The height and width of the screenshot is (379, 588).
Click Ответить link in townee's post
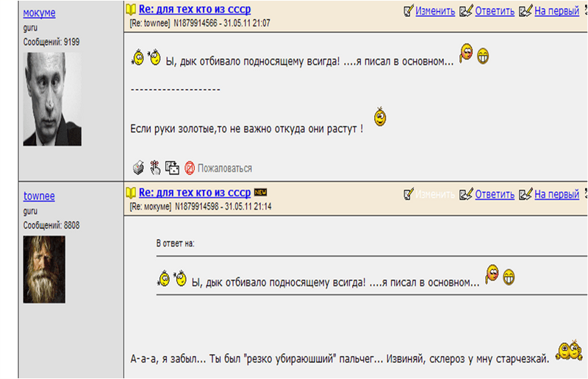pyautogui.click(x=495, y=194)
